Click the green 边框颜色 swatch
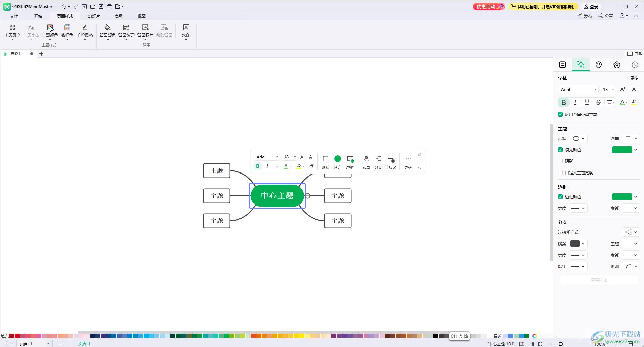 [622, 197]
